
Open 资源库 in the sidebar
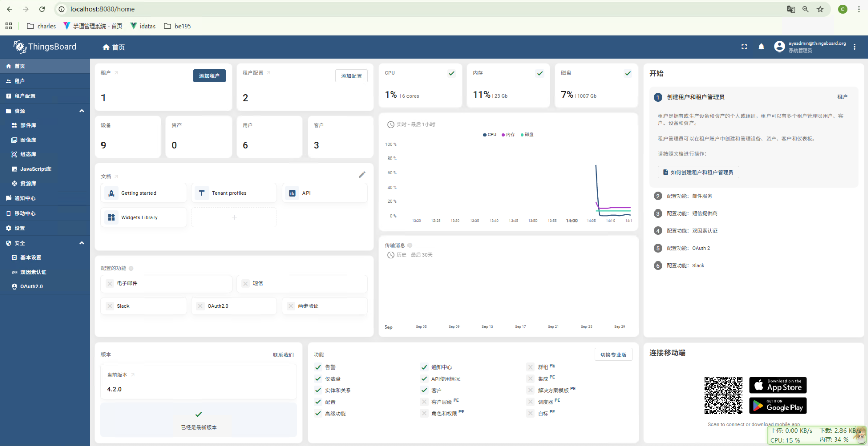(x=45, y=183)
